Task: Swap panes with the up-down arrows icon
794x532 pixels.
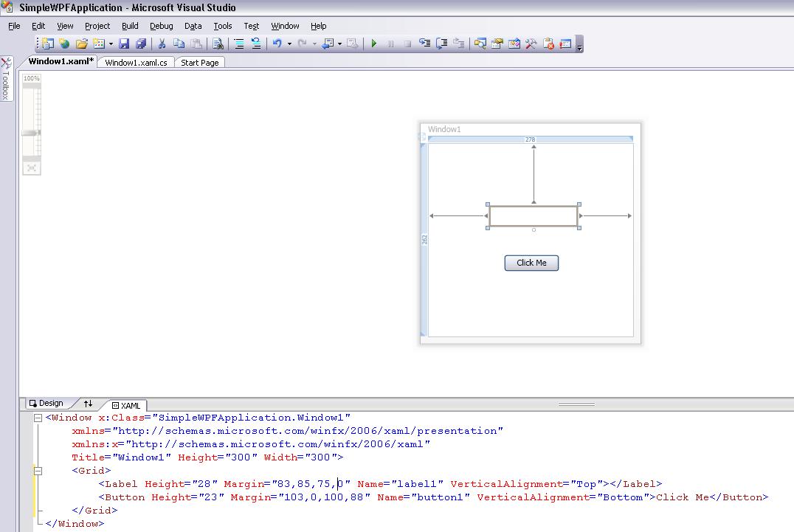Action: tap(88, 404)
